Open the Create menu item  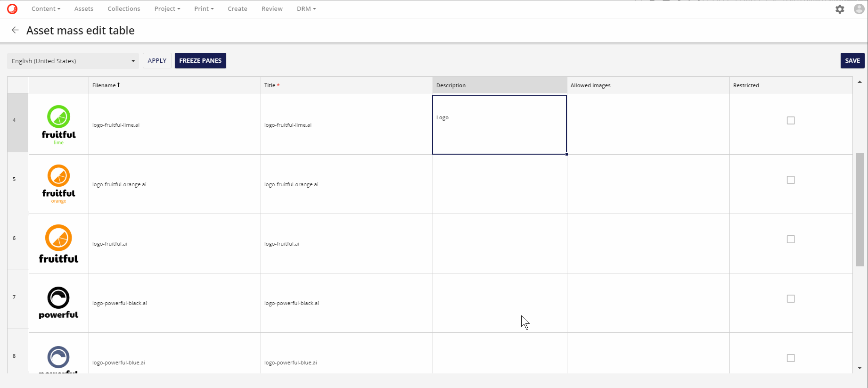237,8
